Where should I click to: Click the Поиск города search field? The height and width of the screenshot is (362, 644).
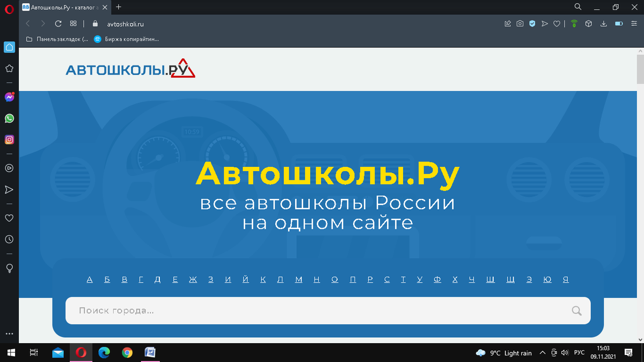328,311
